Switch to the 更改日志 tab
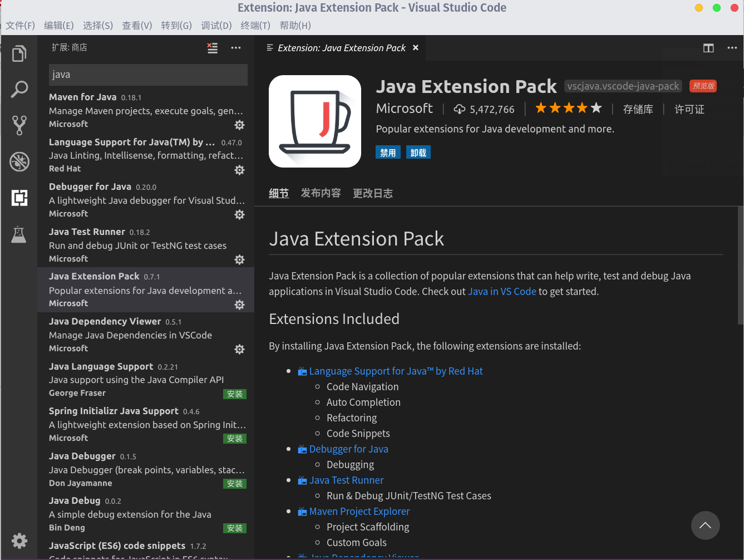744x560 pixels. point(373,193)
